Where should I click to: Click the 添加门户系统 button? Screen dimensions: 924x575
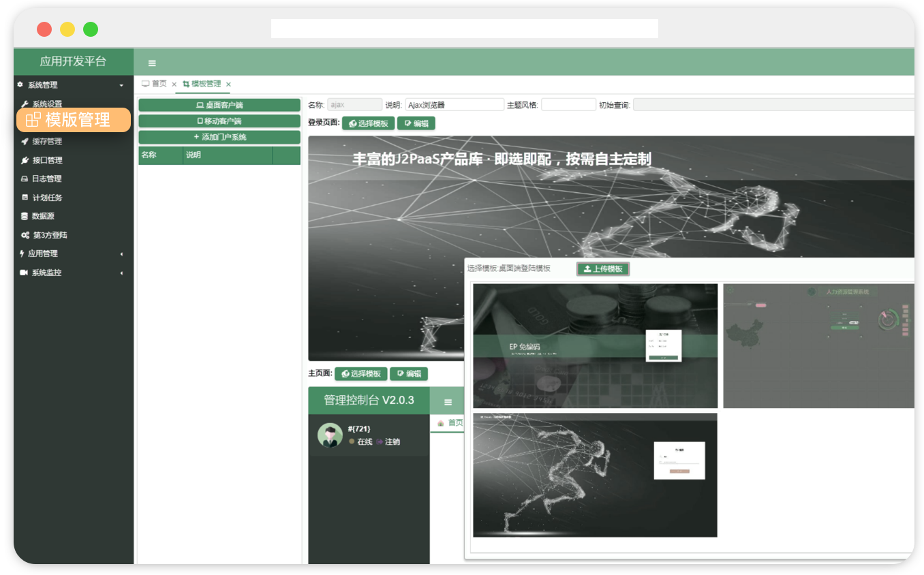tap(219, 137)
